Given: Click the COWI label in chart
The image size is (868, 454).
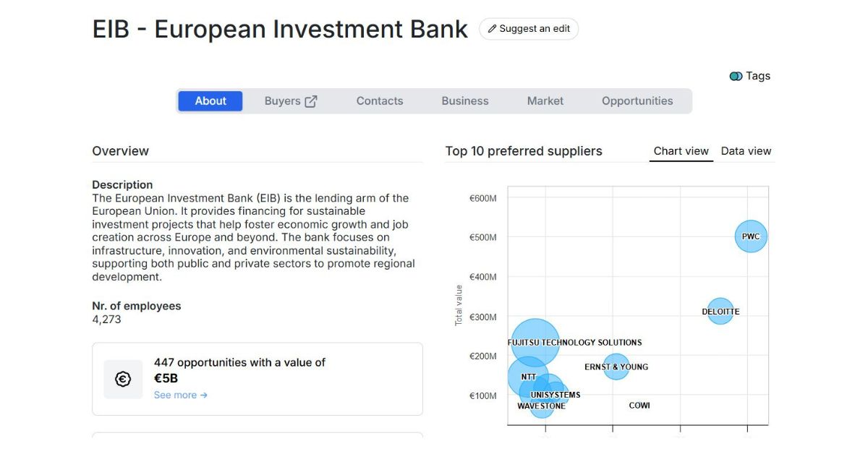Looking at the screenshot, I should coord(639,406).
